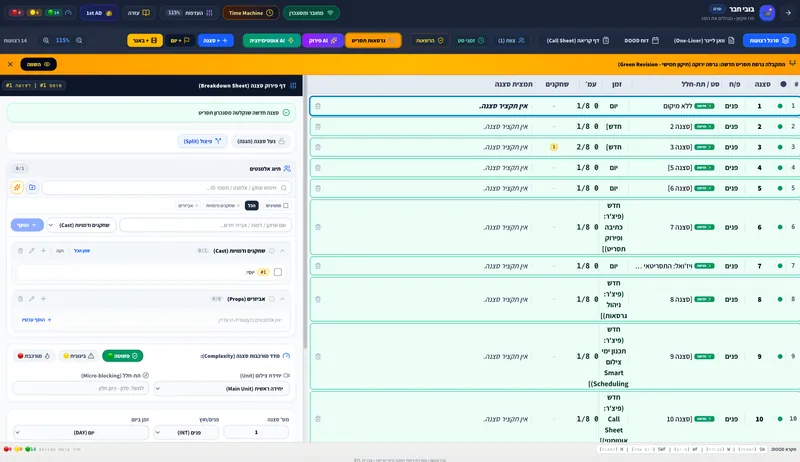
Task: Edit the Cast group with pencil icon
Action: point(32,251)
